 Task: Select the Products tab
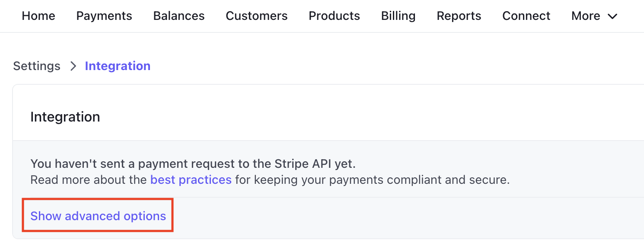[x=334, y=16]
